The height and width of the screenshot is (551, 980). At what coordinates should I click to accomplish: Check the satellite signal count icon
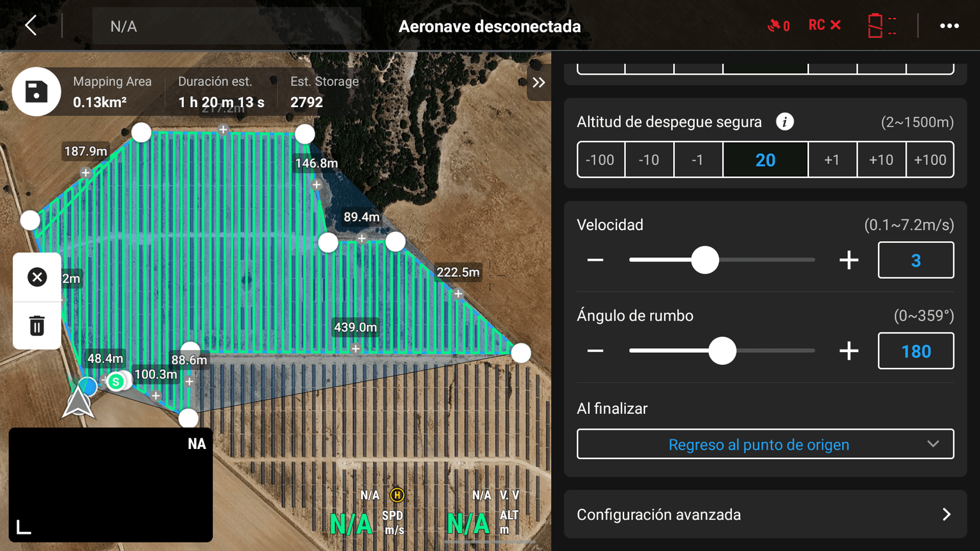[x=778, y=26]
